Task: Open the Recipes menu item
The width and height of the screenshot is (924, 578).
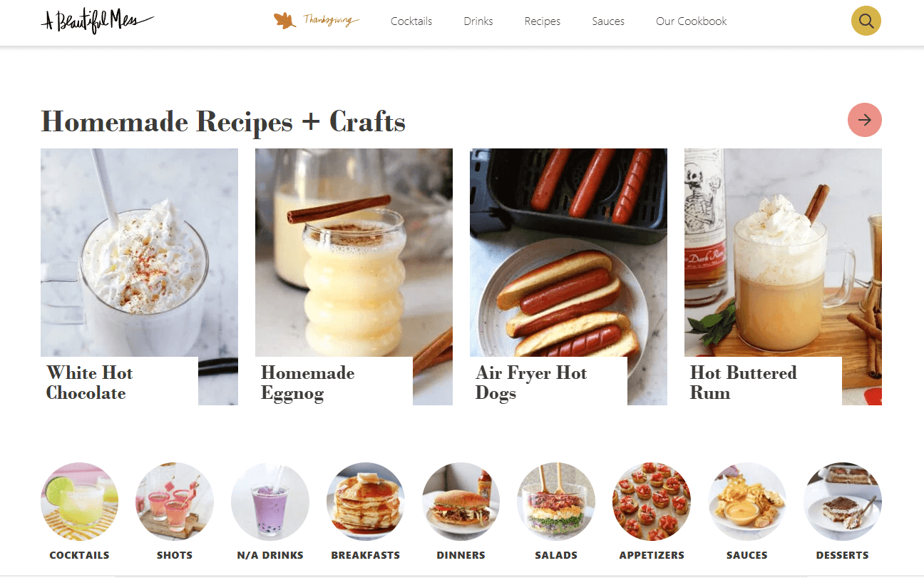Action: click(543, 21)
